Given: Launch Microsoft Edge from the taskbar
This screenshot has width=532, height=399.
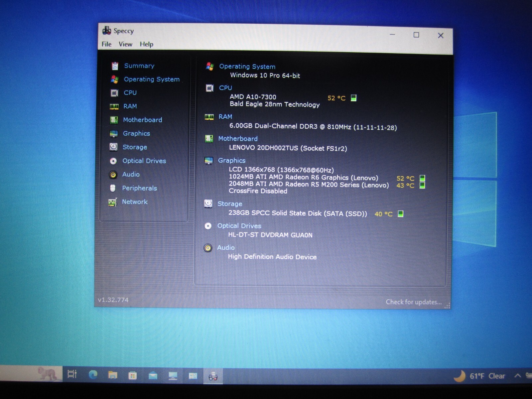Looking at the screenshot, I should point(93,375).
